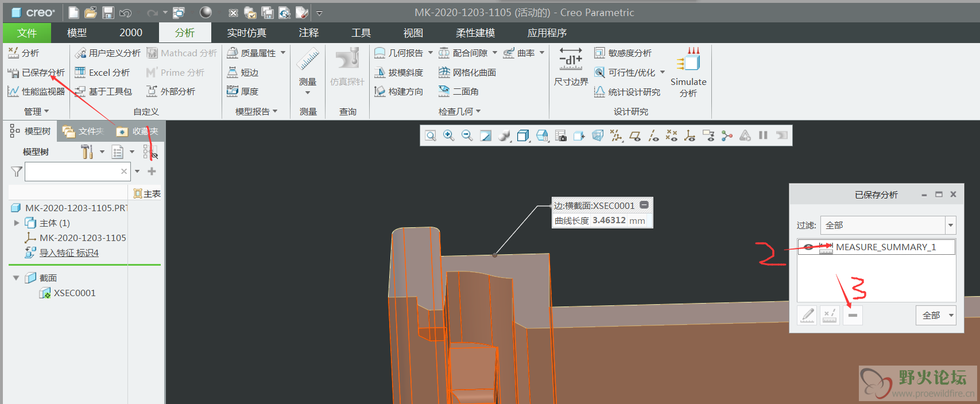Switch to 文件夹 navigator tab
The height and width of the screenshot is (404, 980).
click(83, 131)
